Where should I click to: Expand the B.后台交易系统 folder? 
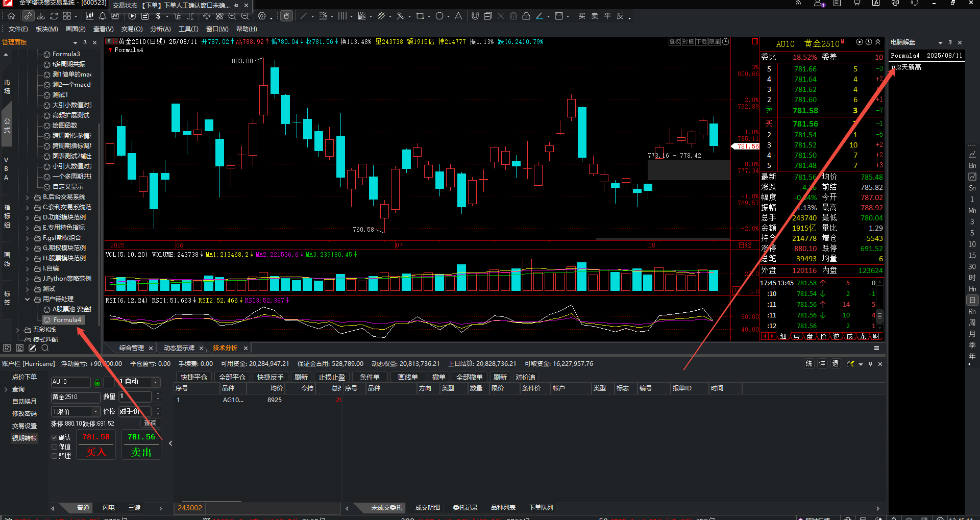[28, 197]
